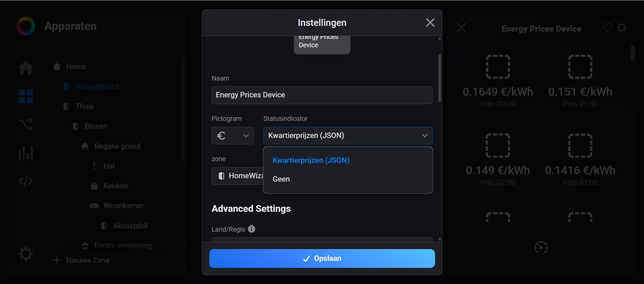The width and height of the screenshot is (644, 284).
Task: Click the Devices grid icon in sidebar
Action: (26, 96)
